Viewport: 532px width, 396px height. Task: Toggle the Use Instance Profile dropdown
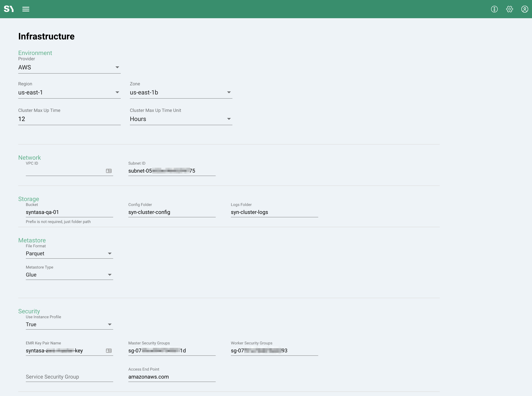point(69,324)
